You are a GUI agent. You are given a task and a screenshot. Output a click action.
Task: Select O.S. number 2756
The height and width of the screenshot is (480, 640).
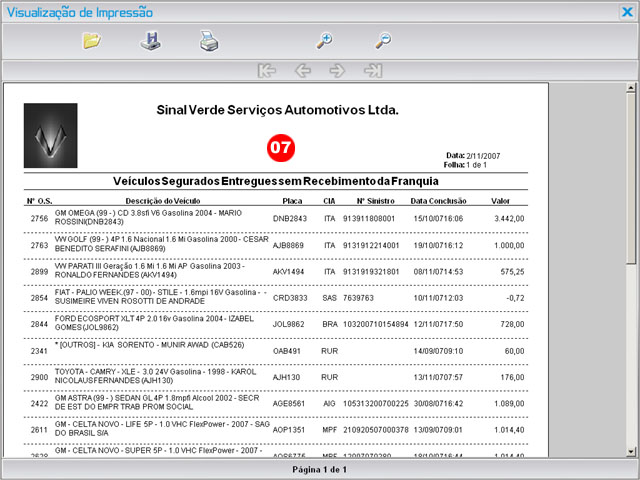pyautogui.click(x=40, y=219)
